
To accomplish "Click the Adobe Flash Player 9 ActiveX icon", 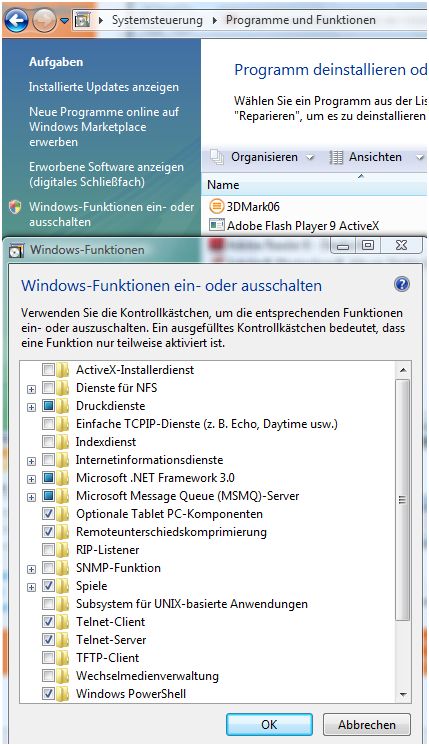I will pyautogui.click(x=217, y=225).
